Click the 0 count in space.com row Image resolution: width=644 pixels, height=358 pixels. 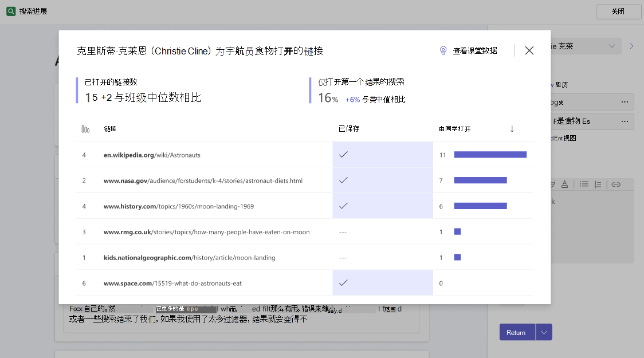(441, 284)
